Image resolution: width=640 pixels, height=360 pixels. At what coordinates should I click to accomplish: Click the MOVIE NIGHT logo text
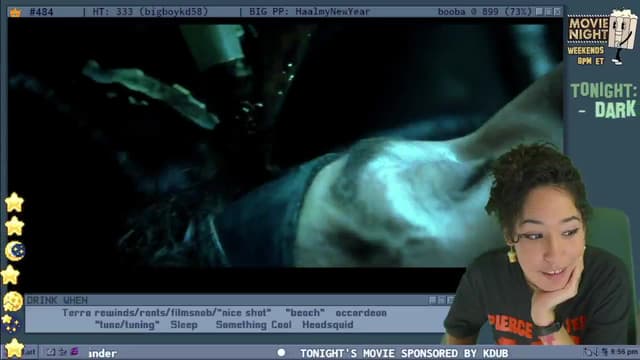588,29
